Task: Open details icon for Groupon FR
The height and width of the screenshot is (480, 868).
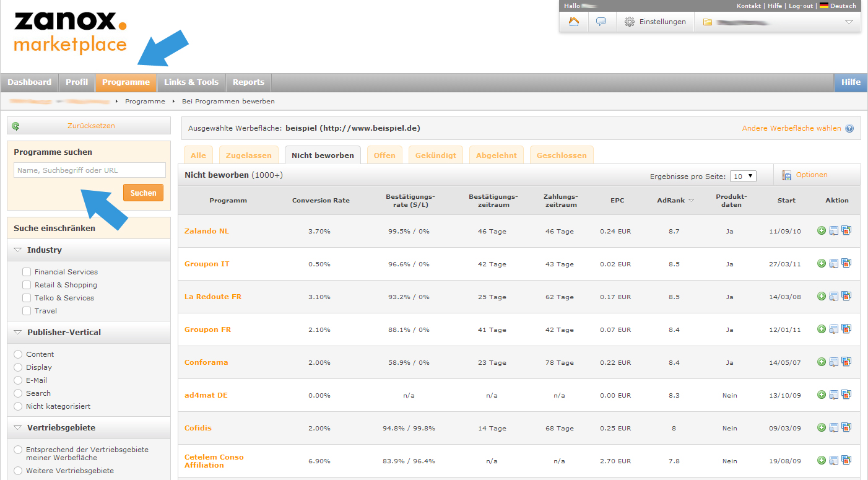Action: 834,329
